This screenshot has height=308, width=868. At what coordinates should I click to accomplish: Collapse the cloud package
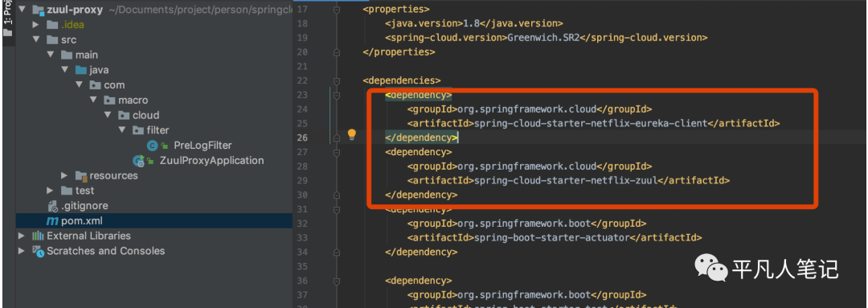[x=108, y=115]
